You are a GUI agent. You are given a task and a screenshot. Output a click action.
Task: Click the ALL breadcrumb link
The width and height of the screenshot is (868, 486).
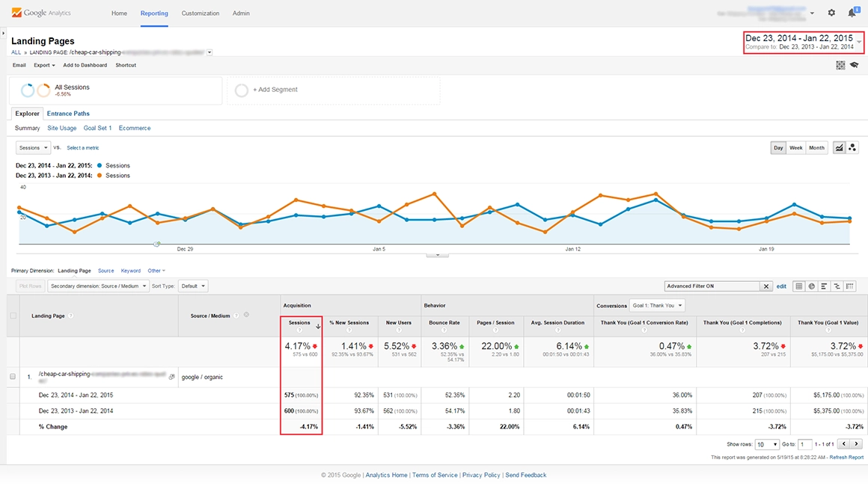(16, 52)
